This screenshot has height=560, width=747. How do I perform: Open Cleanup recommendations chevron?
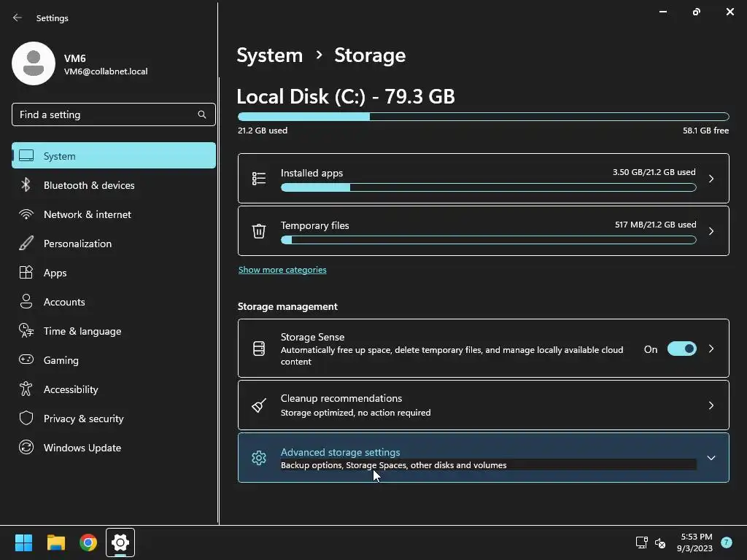711,405
